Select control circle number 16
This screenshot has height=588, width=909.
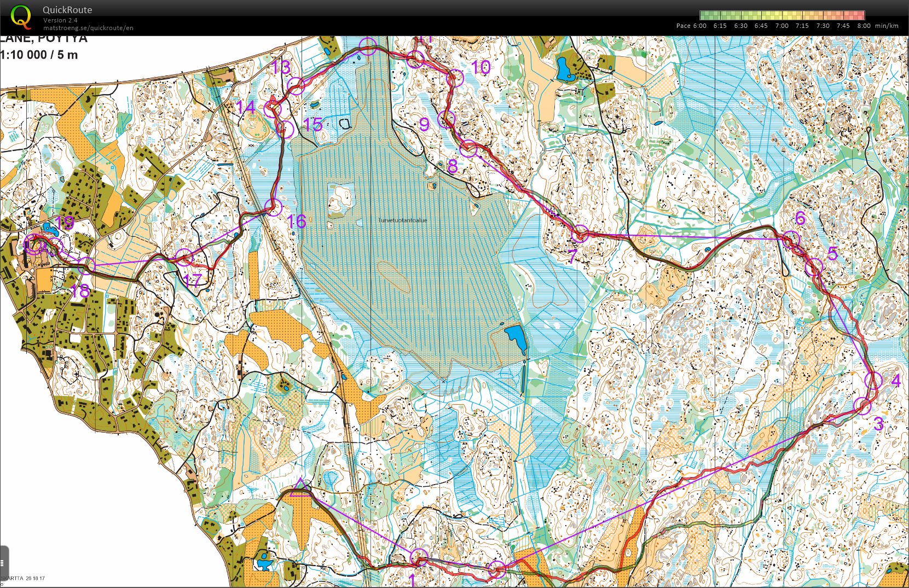[x=273, y=207]
